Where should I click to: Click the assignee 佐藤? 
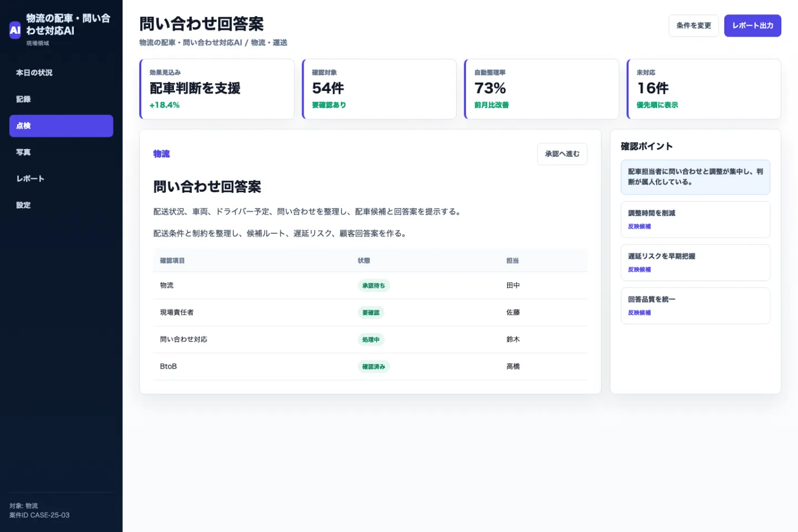click(513, 313)
